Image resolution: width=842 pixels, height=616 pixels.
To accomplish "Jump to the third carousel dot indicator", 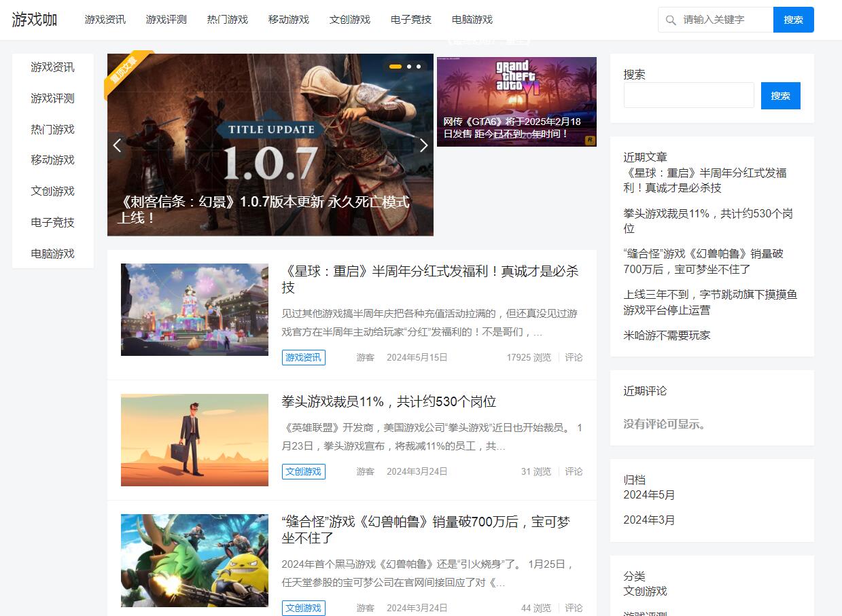I will (419, 67).
